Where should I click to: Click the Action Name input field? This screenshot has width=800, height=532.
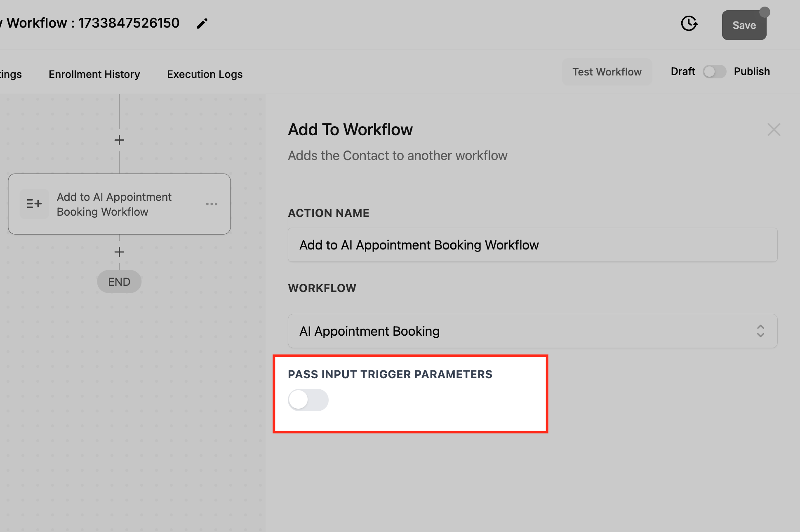(x=532, y=245)
